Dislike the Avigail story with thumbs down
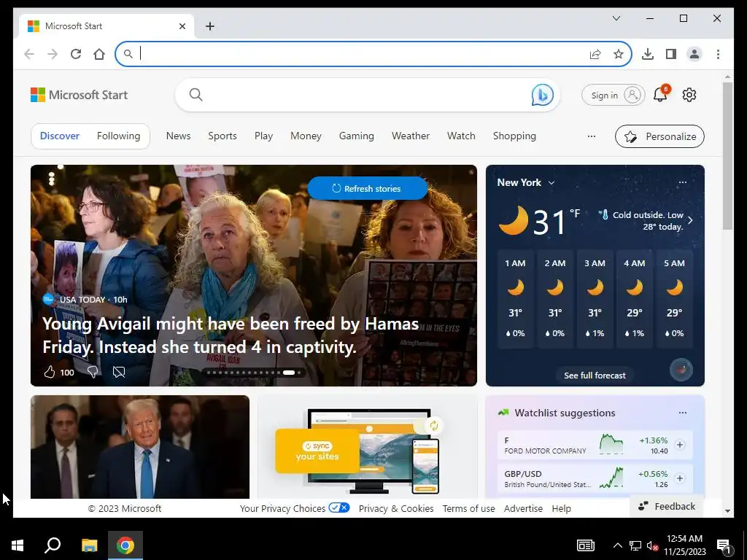747x560 pixels. point(93,372)
